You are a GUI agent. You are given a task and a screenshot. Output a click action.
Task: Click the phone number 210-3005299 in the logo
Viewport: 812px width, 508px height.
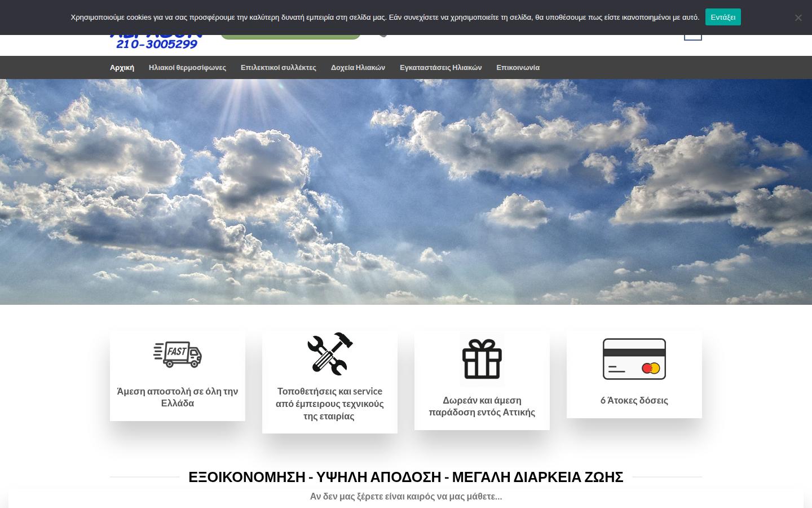157,44
